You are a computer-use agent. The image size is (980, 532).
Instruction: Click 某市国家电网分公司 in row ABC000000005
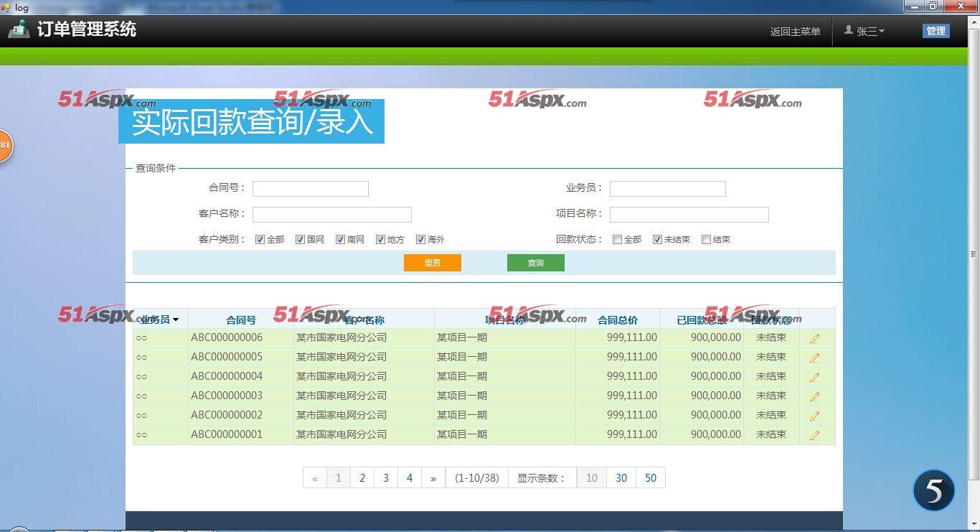pos(341,357)
